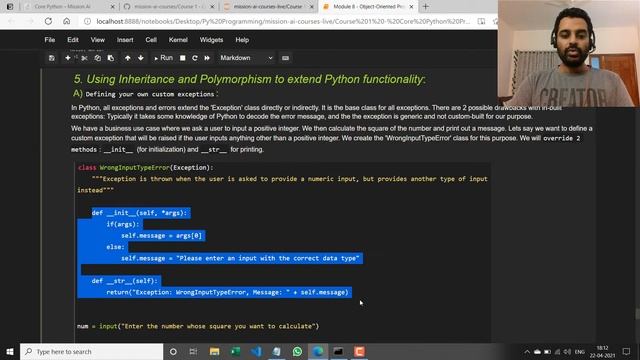
Task: Switch to the mission-ai-courses-live Jupyter tab
Action: tap(267, 7)
